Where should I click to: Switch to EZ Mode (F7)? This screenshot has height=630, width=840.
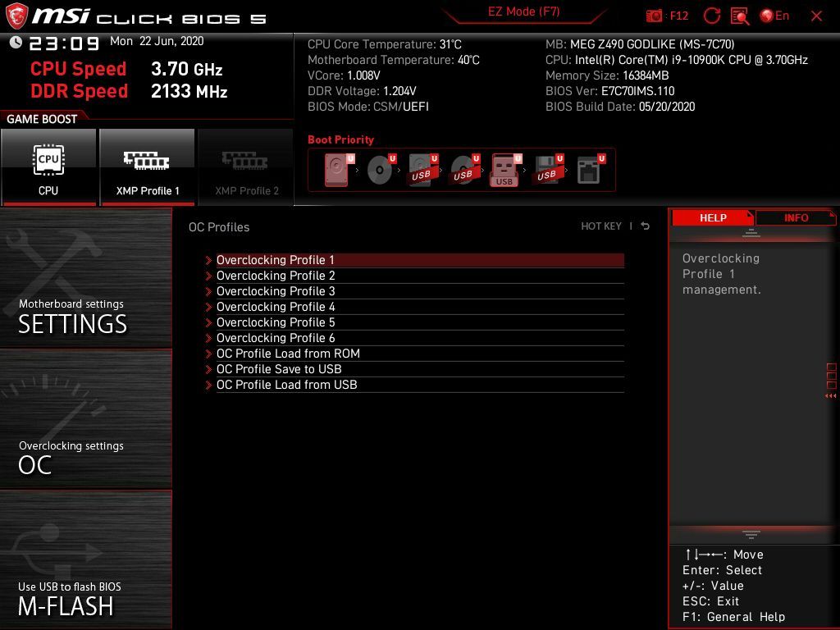(523, 11)
